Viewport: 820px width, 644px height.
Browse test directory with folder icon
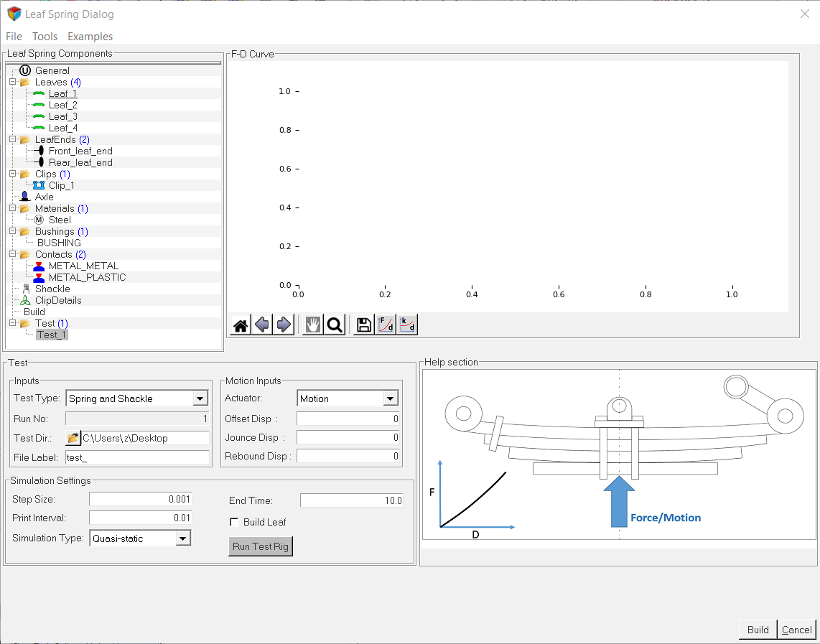(x=73, y=438)
